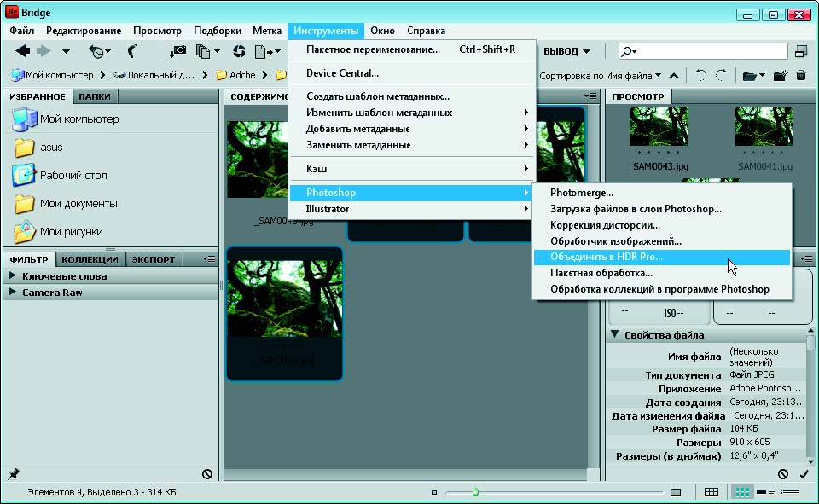Open the Content panel options menu
Screen dimensions: 819x504
tap(590, 96)
